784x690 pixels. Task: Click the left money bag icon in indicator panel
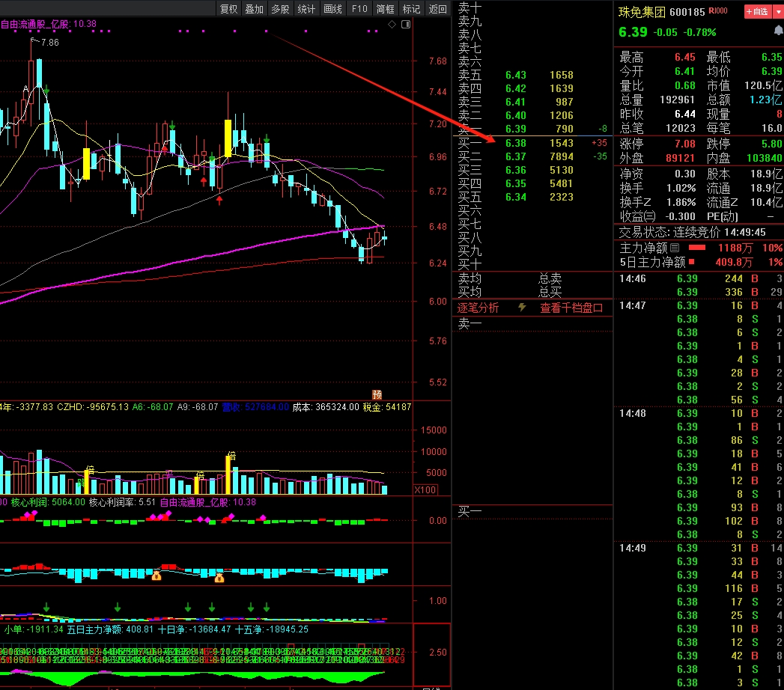(x=157, y=575)
